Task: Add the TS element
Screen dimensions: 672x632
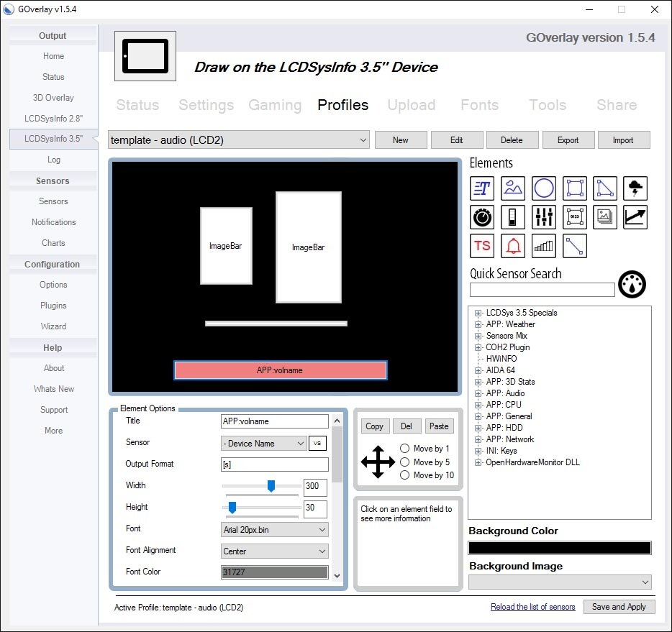Action: [482, 246]
